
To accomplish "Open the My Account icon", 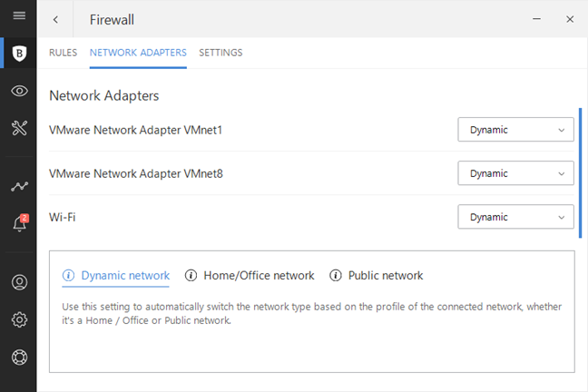I will point(18,282).
